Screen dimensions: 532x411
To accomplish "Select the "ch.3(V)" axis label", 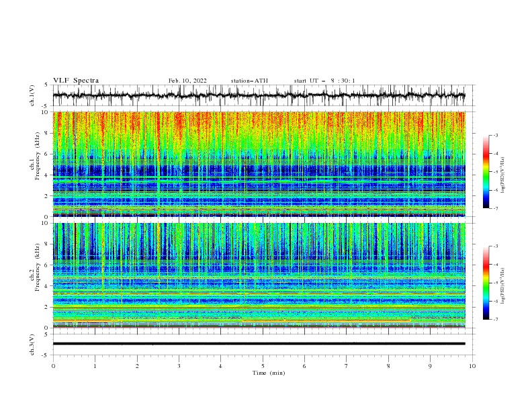I will click(32, 345).
